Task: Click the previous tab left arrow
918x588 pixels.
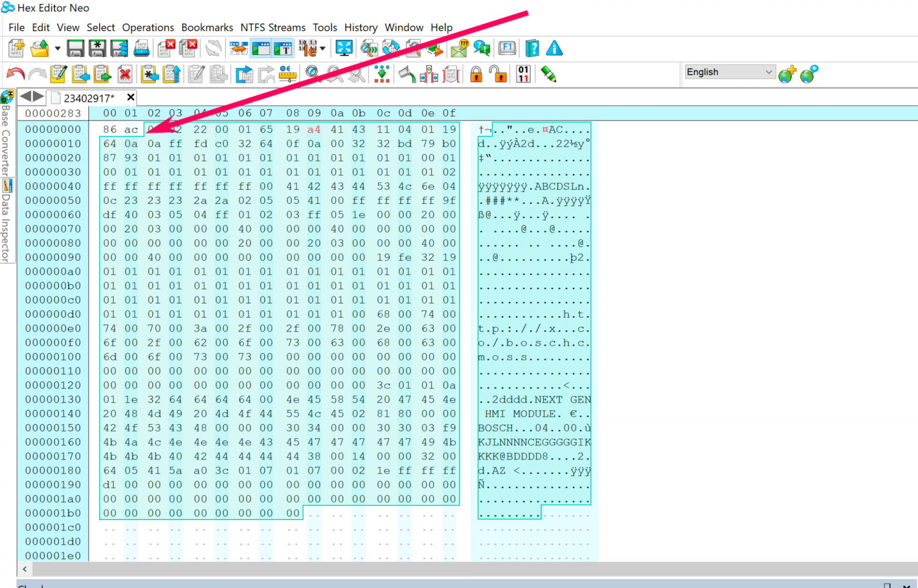Action: pyautogui.click(x=26, y=97)
